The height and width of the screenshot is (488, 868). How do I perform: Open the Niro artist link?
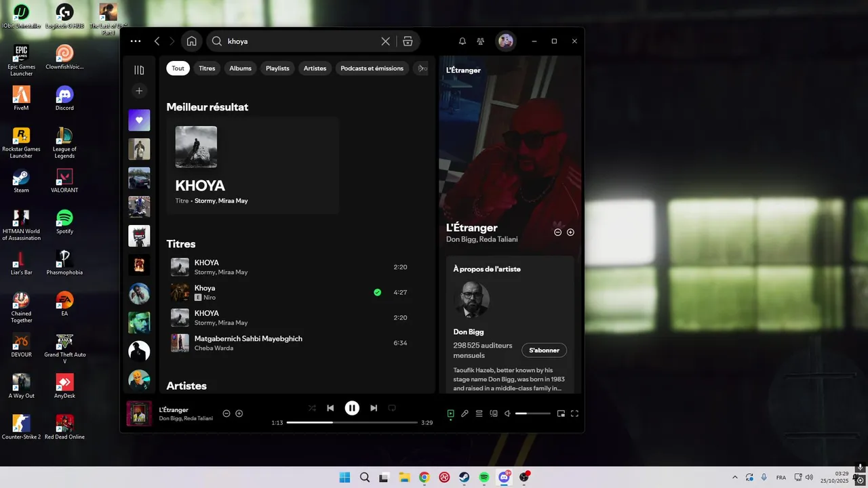pos(210,298)
